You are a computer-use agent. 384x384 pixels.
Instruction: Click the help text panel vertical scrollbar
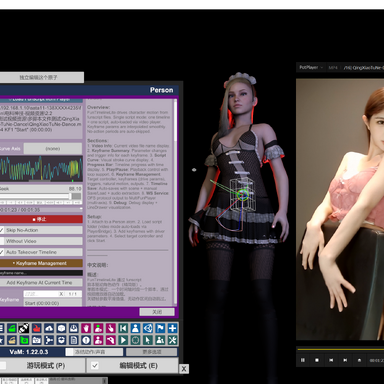(175, 201)
